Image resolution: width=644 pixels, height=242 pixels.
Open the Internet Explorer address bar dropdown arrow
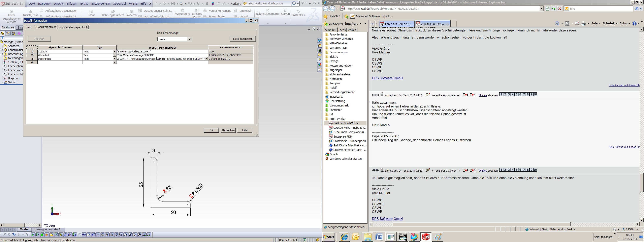[x=542, y=8]
